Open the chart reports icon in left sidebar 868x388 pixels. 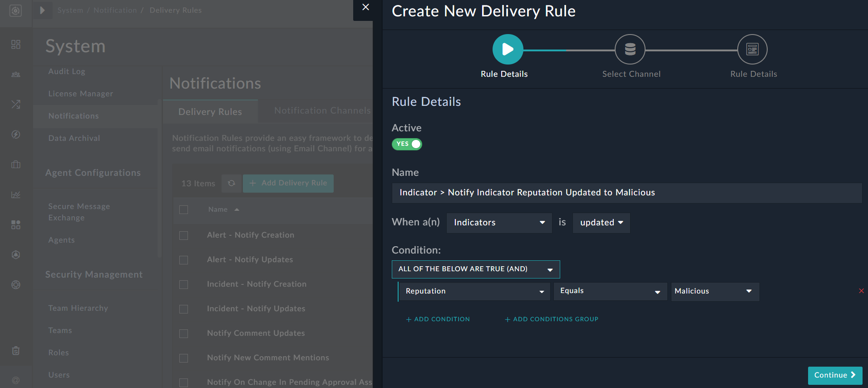pyautogui.click(x=16, y=194)
